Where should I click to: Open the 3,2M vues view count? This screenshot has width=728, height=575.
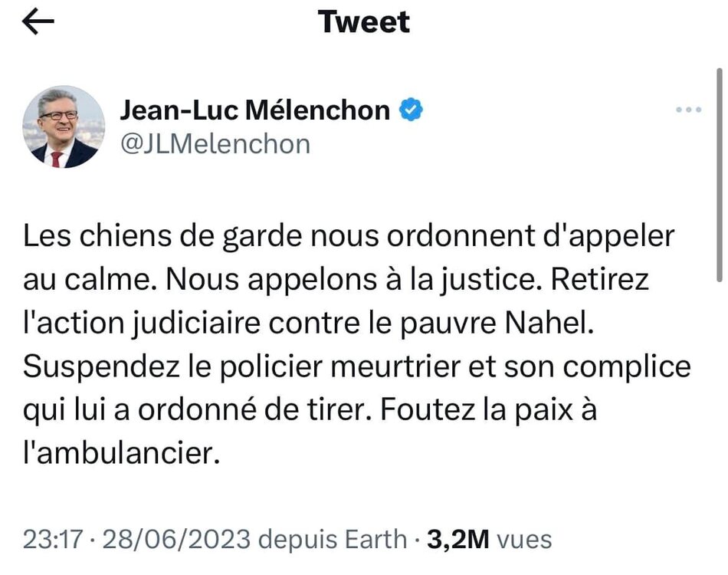click(x=488, y=539)
